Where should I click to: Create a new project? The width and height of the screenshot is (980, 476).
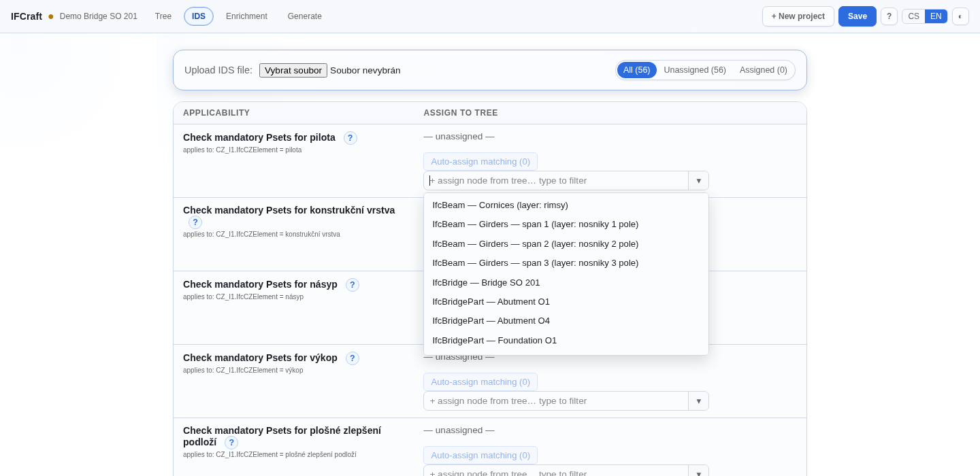(798, 16)
